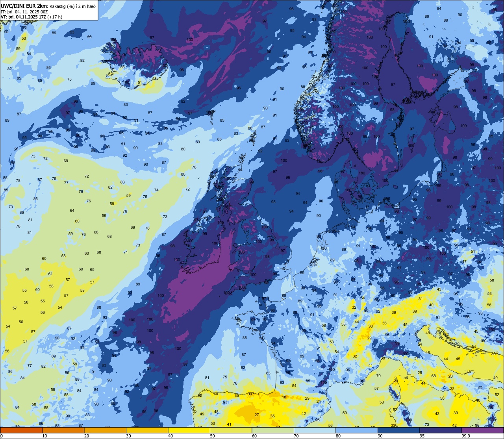Click the 10–20% orange legend swatch
504x439 pixels.
(x=63, y=430)
